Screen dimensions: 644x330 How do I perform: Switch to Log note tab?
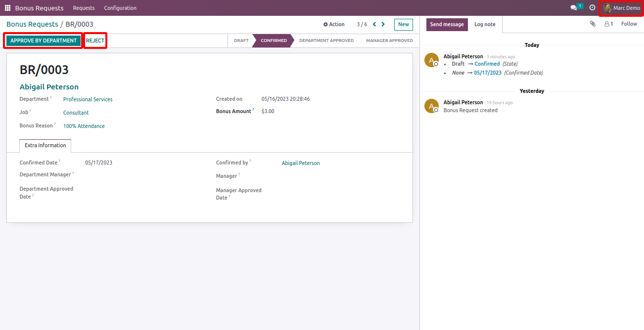[x=485, y=24]
